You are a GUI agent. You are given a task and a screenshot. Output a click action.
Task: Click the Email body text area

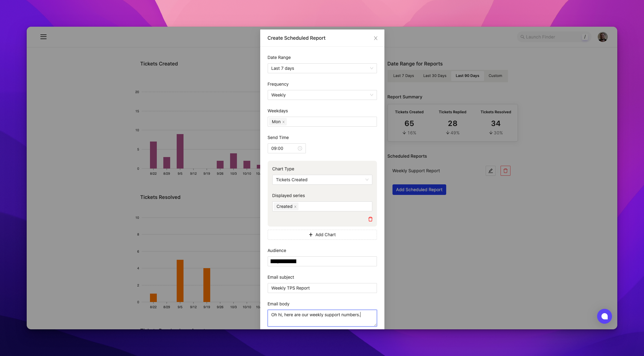(322, 318)
